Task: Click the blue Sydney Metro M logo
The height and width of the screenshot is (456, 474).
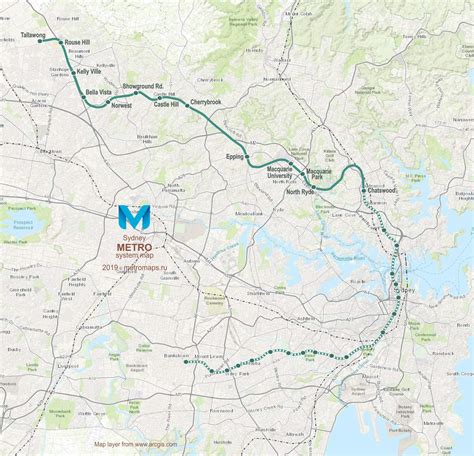Action: (134, 217)
